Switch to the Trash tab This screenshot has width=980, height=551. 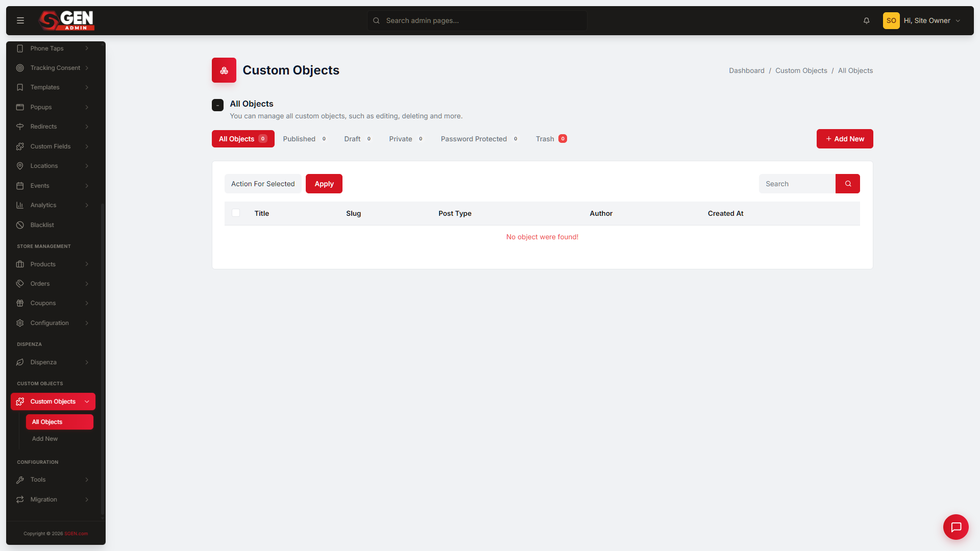pyautogui.click(x=551, y=139)
